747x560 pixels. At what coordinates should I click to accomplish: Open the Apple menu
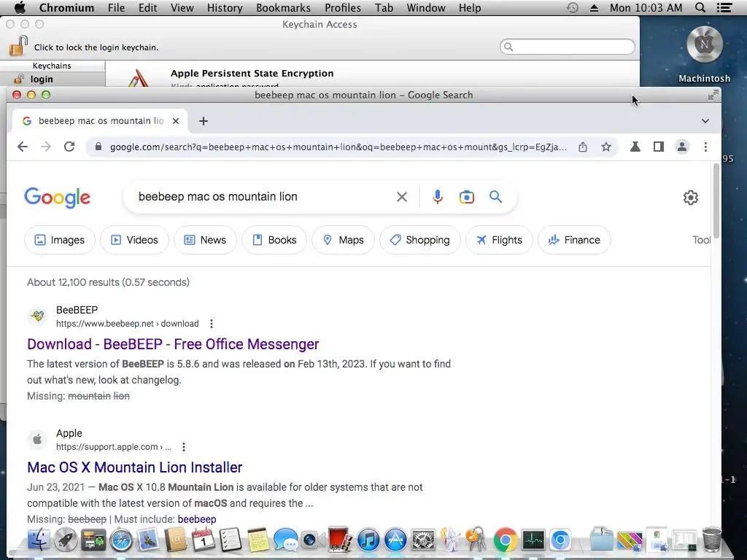point(20,7)
